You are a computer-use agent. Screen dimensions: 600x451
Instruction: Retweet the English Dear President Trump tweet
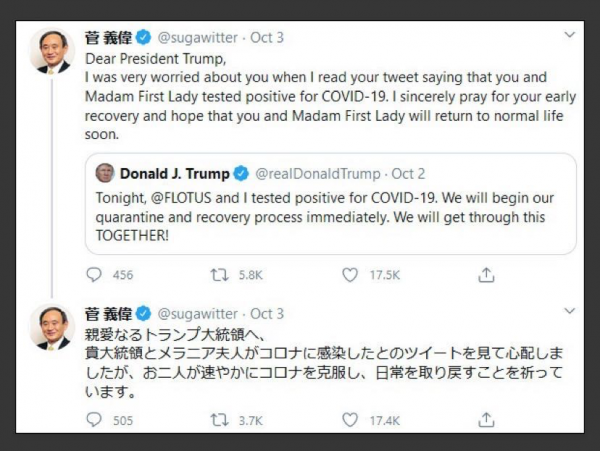(x=221, y=274)
